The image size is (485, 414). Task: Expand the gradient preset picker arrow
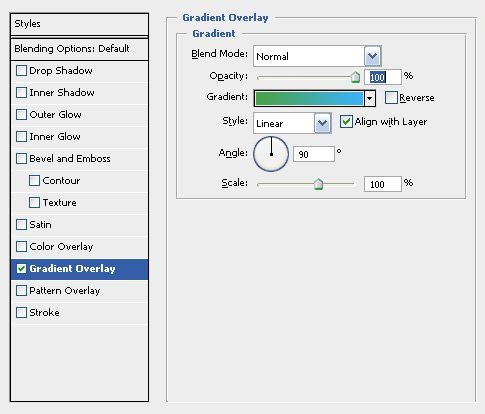(370, 99)
